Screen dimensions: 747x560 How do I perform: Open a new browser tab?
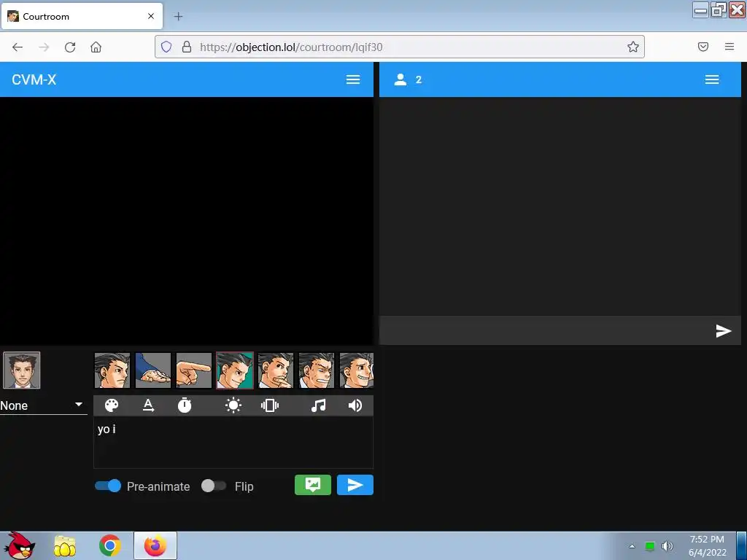(x=178, y=17)
